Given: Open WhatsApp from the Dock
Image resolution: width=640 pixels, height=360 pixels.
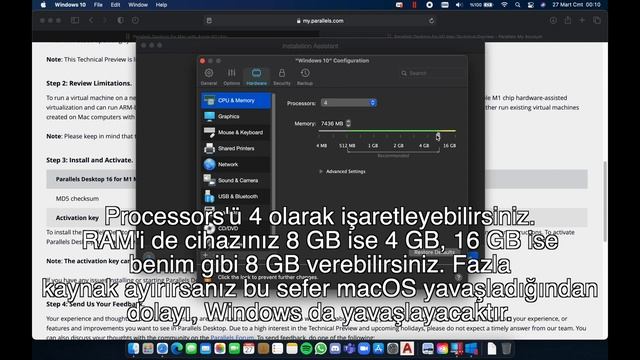Looking at the screenshot, I should click(321, 349).
